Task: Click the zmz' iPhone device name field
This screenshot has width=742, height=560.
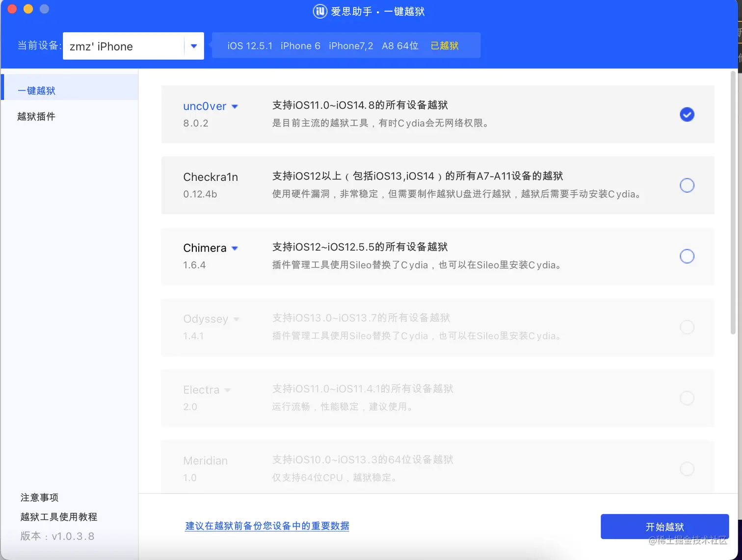Action: pyautogui.click(x=101, y=46)
